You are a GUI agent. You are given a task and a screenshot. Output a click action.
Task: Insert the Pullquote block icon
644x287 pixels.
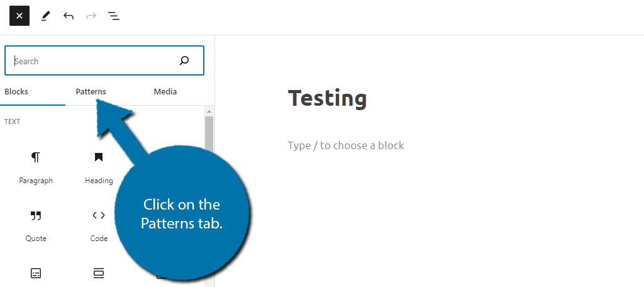[x=99, y=273]
